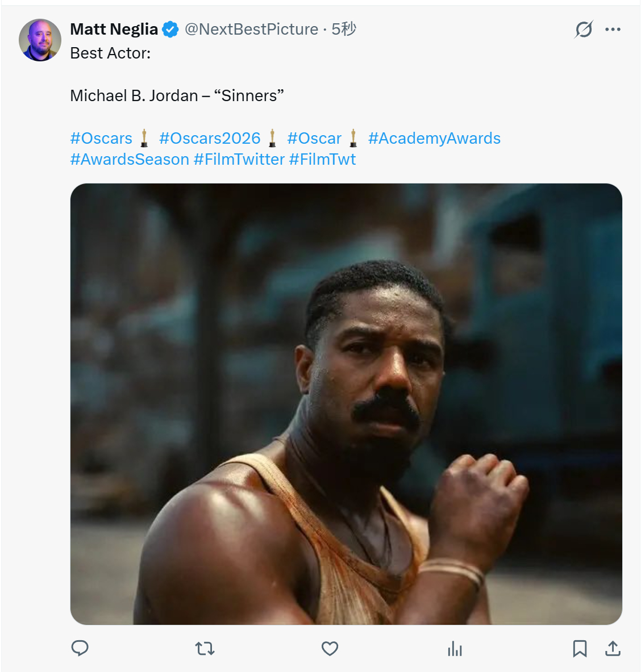Viewport: 641px width, 672px height.
Task: Open the reply composer for this tweet
Action: [80, 648]
